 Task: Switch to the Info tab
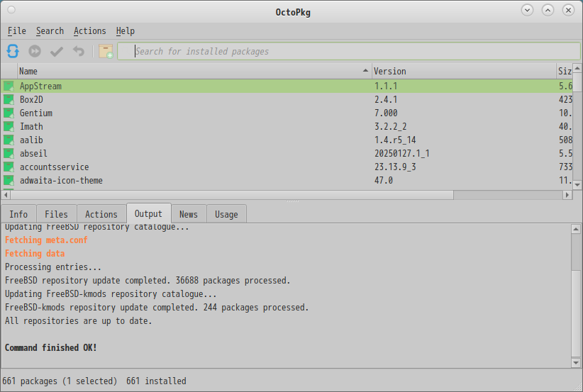[18, 214]
